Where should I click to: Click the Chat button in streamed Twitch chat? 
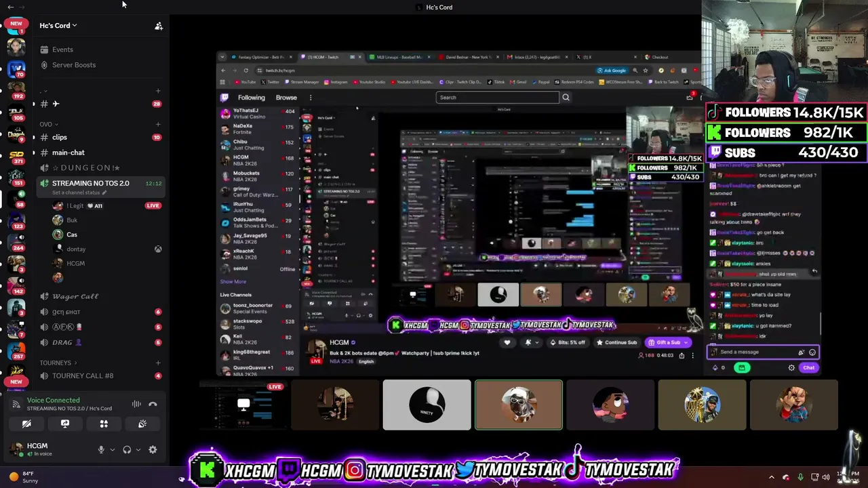809,367
